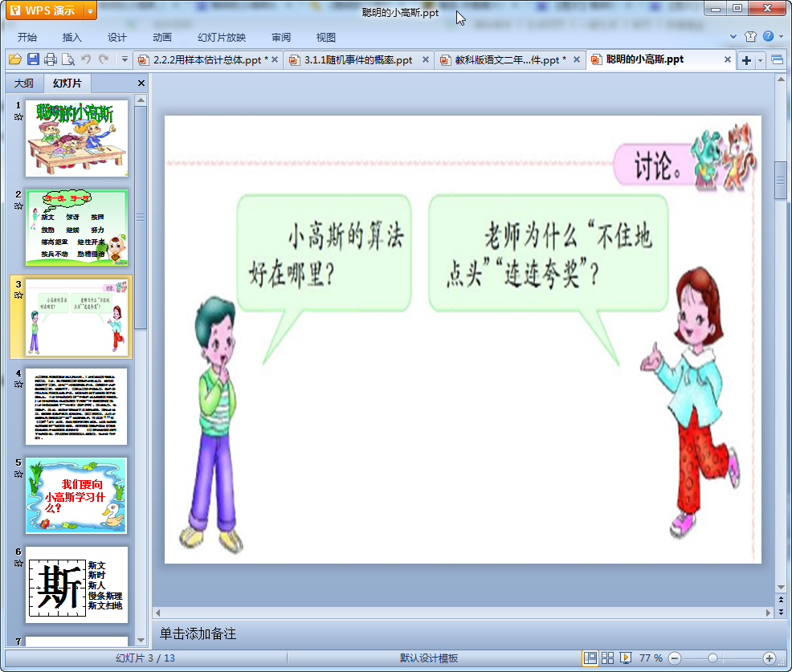The width and height of the screenshot is (792, 672).
Task: Switch to Slide Sorter view icon
Action: tap(607, 658)
